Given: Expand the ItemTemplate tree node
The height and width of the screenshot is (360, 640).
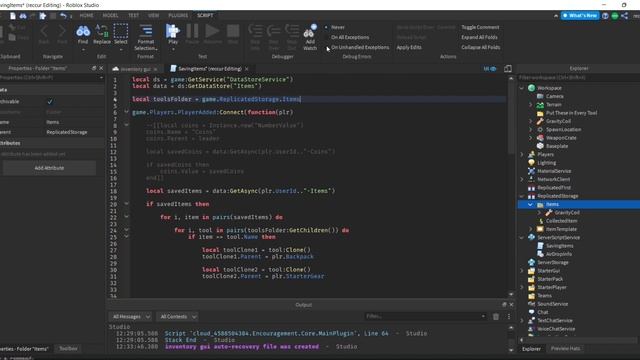Looking at the screenshot, I should coord(531,229).
